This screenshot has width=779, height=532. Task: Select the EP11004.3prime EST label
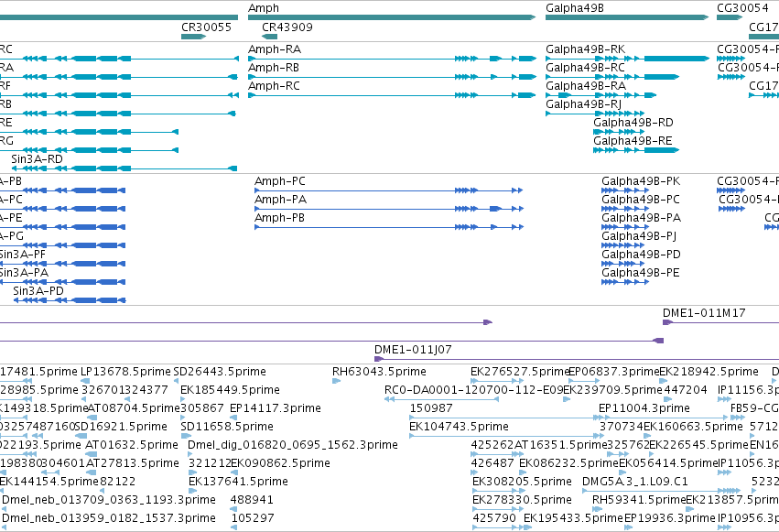coord(644,408)
